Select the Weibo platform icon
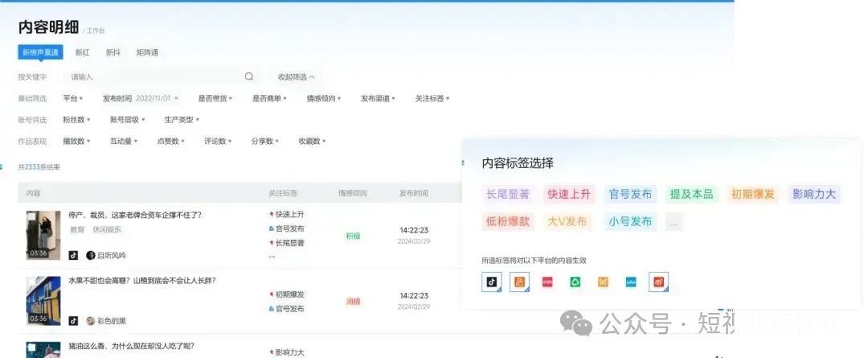This screenshot has width=868, height=358. [x=659, y=282]
